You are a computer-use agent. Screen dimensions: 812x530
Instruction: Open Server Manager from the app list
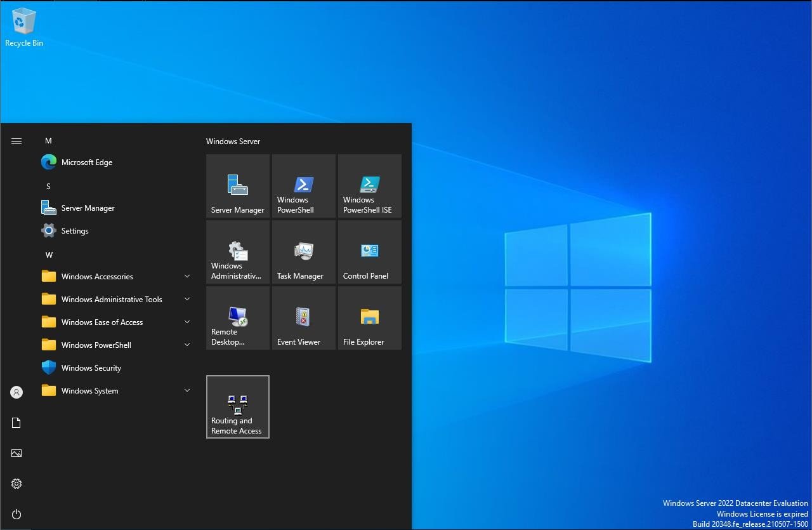click(115, 208)
